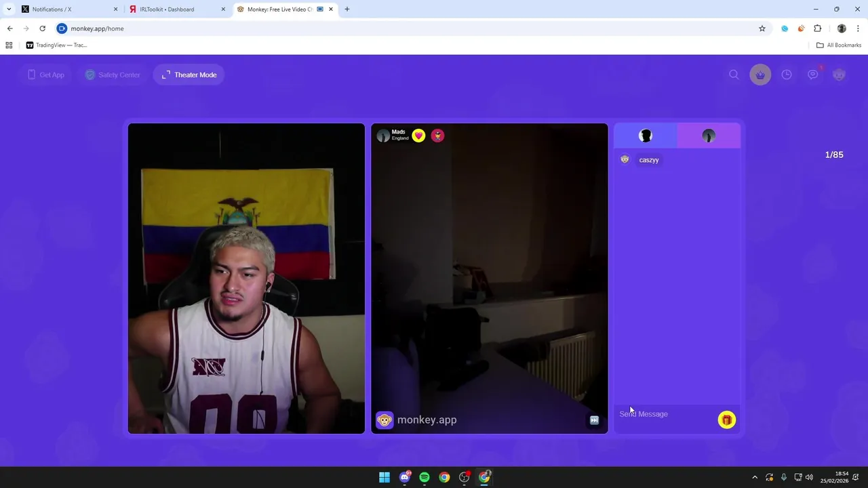Click the caszyy monkey avatar in chat

point(625,160)
